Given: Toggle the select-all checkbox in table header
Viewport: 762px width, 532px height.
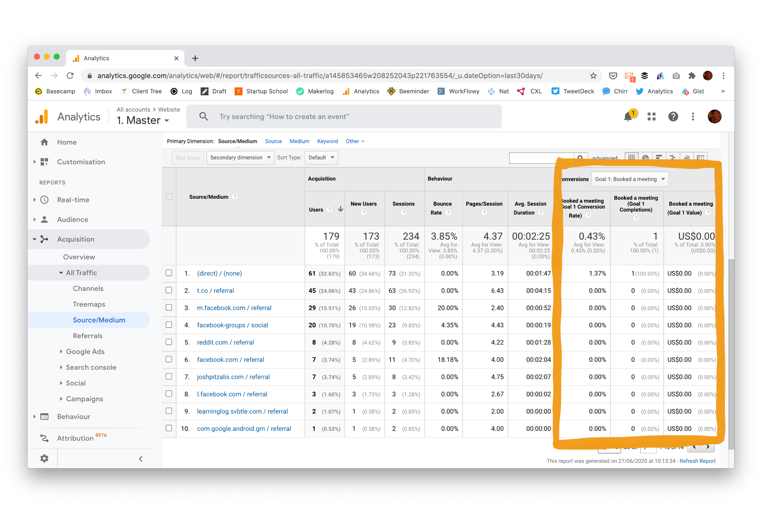Looking at the screenshot, I should click(x=169, y=197).
